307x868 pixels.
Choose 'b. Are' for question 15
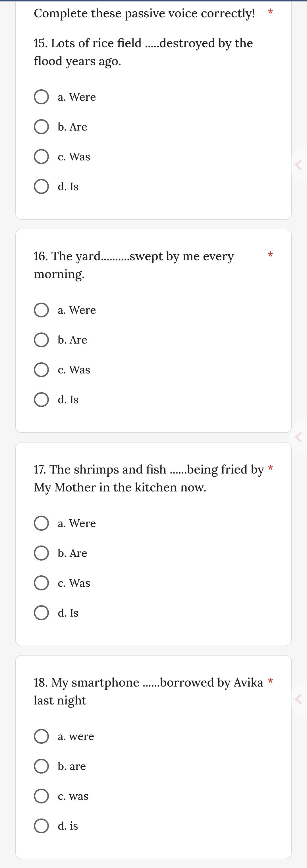[42, 127]
